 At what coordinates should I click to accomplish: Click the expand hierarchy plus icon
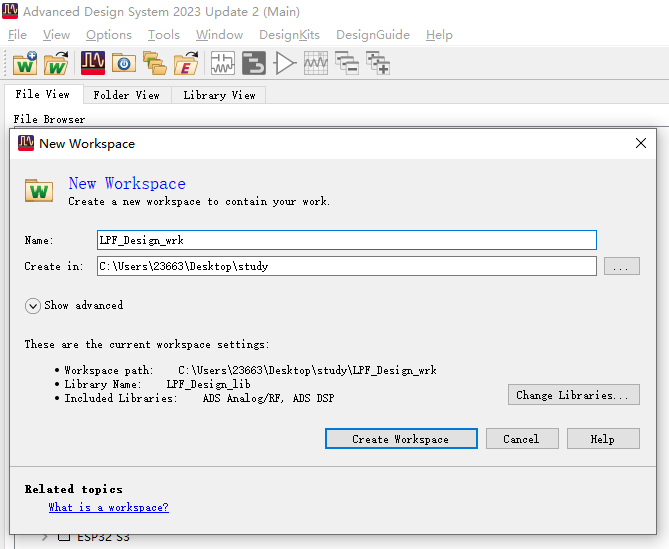coord(378,63)
